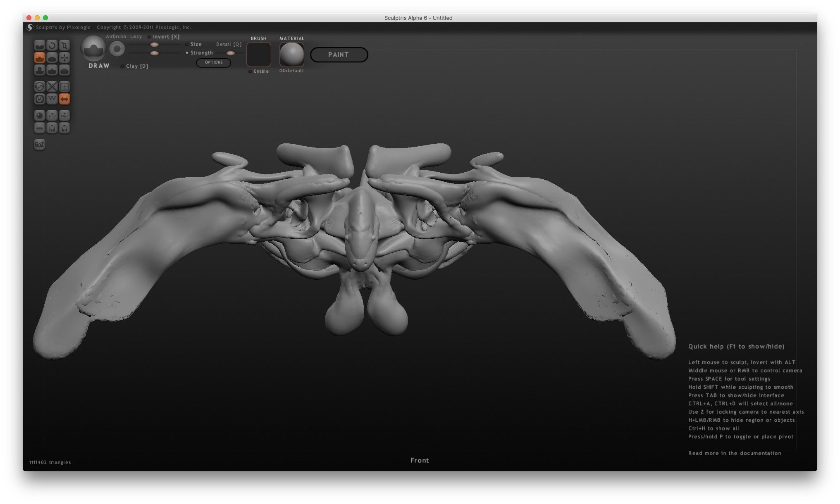Click the Quick help heading text
This screenshot has width=840, height=504.
tap(736, 347)
